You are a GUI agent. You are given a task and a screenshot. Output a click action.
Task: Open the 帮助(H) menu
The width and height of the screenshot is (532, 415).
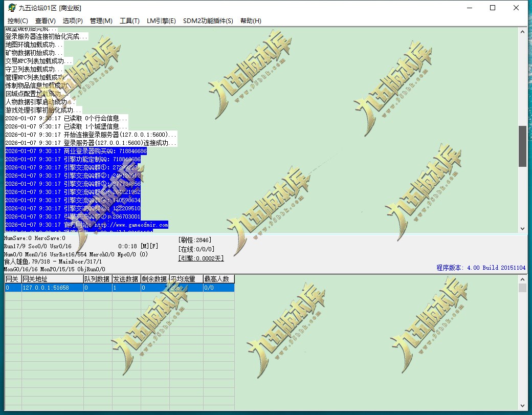pos(251,20)
